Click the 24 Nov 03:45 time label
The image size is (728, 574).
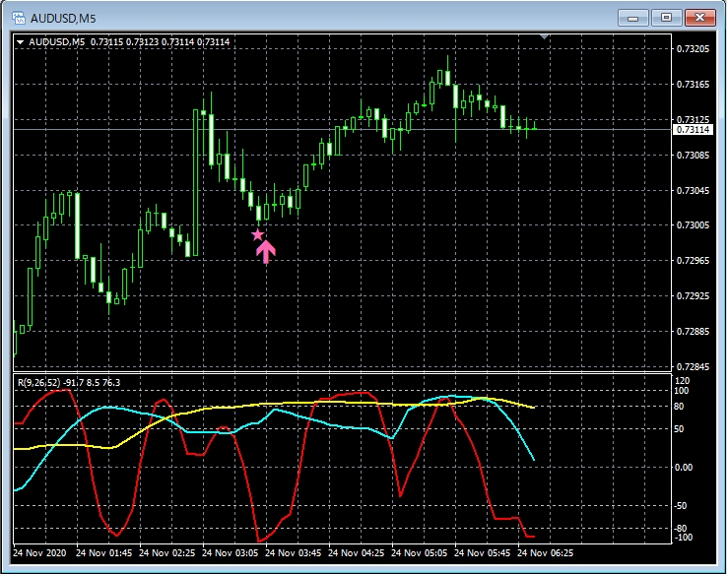(293, 553)
